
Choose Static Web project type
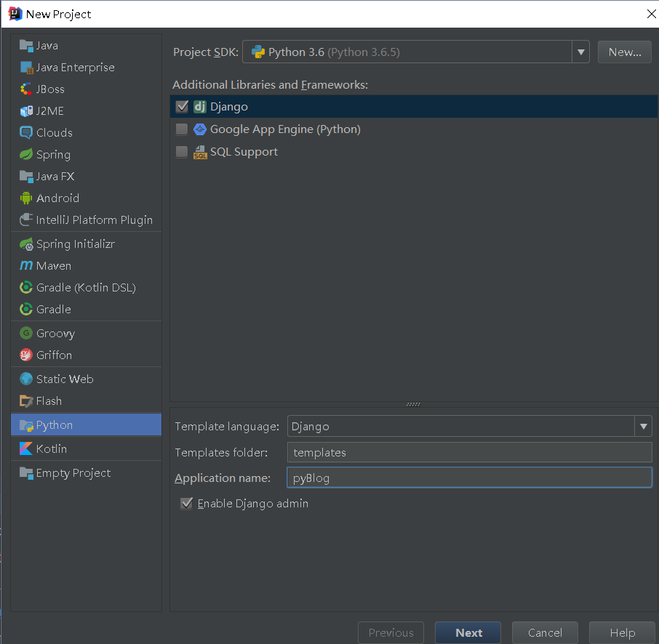click(x=86, y=379)
